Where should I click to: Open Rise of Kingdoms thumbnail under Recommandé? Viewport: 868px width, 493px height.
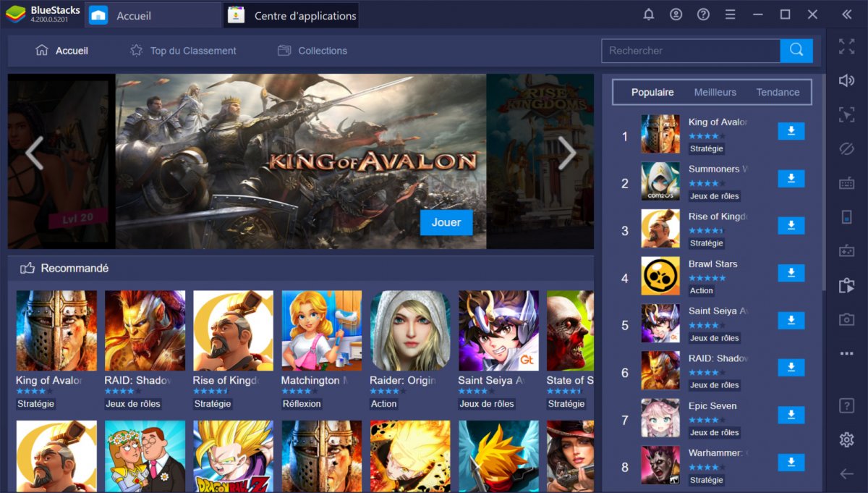[x=233, y=331]
